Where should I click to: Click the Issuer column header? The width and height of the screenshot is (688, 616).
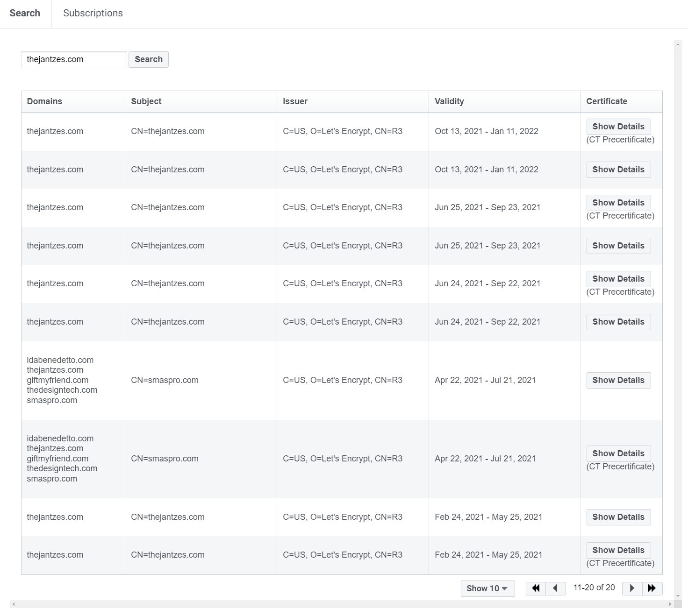pyautogui.click(x=353, y=101)
